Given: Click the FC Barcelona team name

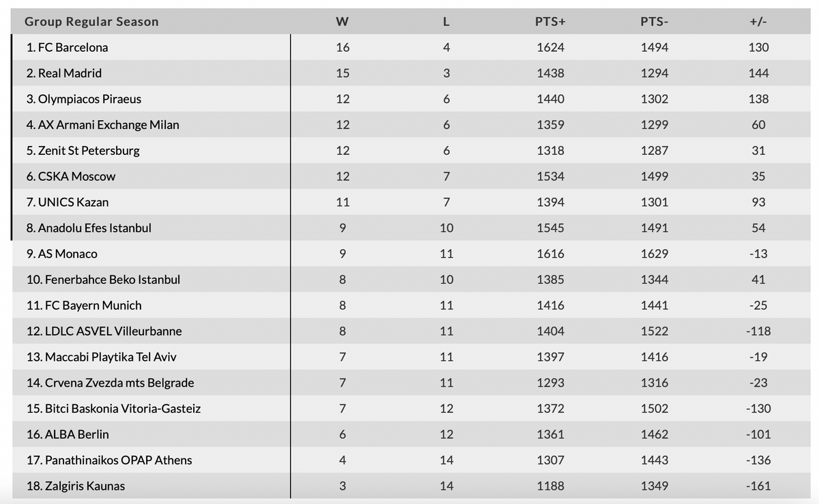Looking at the screenshot, I should 67,48.
